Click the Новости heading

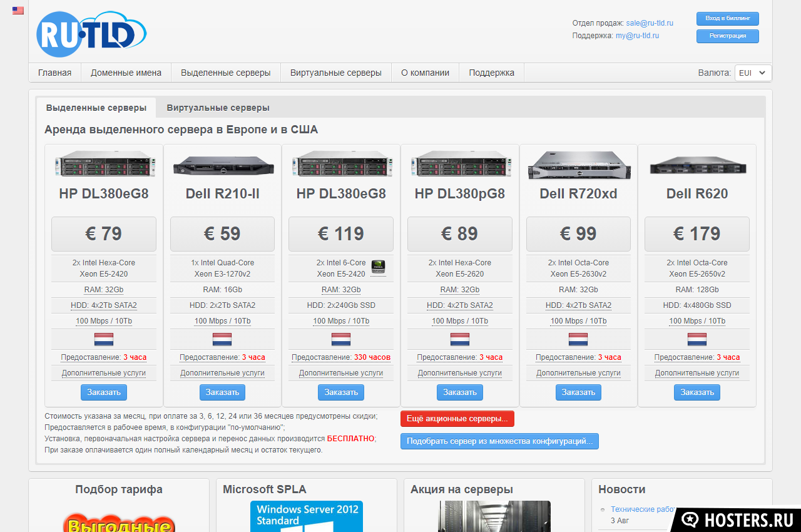point(622,489)
